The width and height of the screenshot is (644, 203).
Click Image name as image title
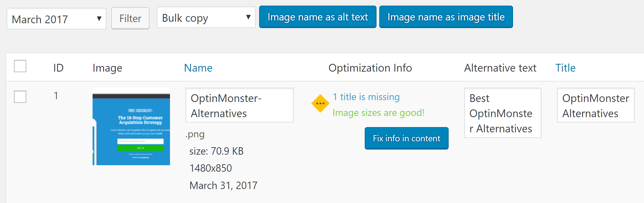click(446, 17)
